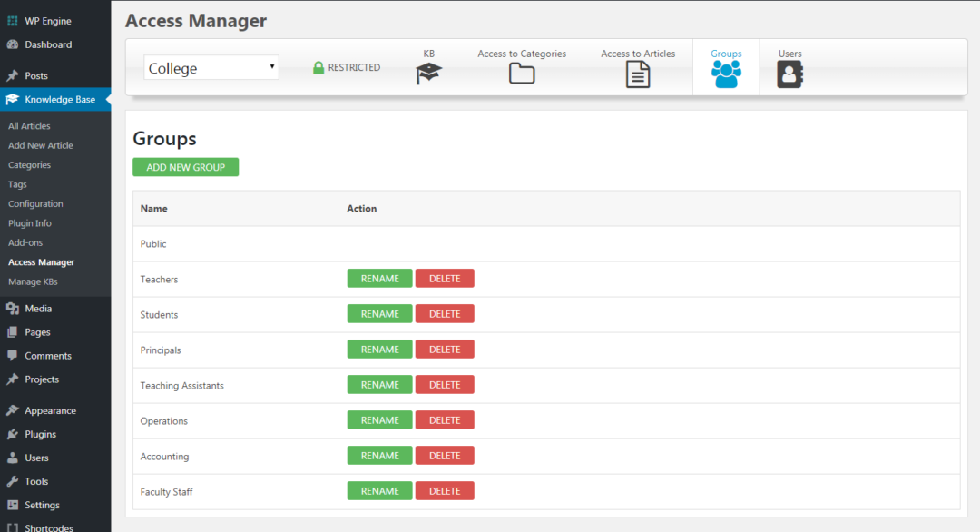
Task: Switch to the Users tab
Action: 789,66
